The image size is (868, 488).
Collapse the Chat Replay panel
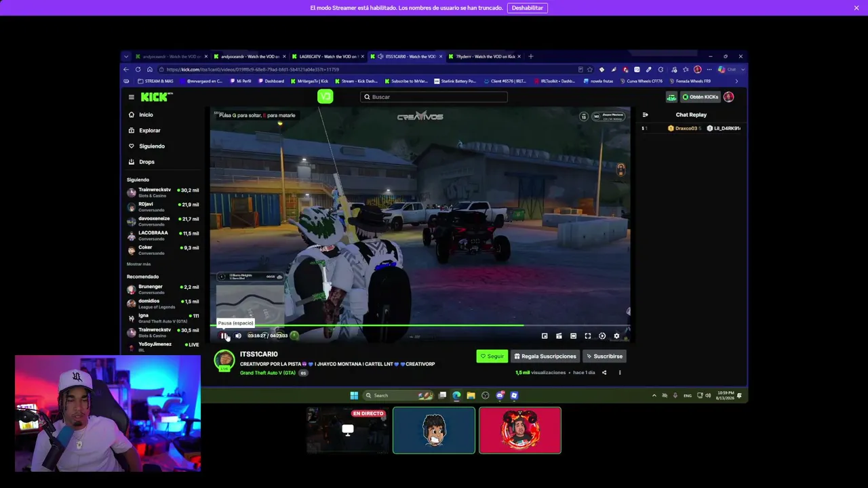coord(645,115)
